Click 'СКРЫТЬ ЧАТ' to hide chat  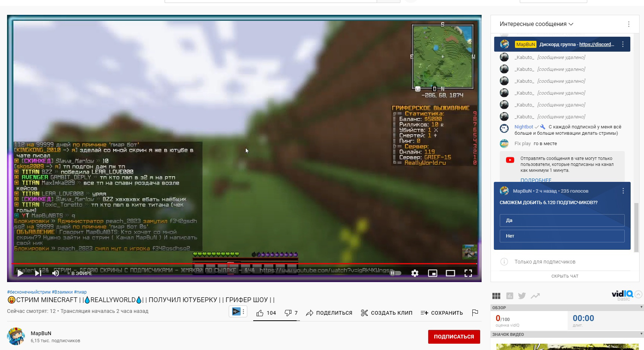pos(565,276)
